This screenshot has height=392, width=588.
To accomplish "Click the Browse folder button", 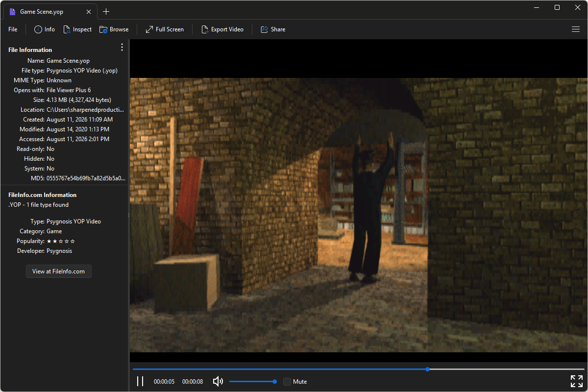I will coord(114,29).
